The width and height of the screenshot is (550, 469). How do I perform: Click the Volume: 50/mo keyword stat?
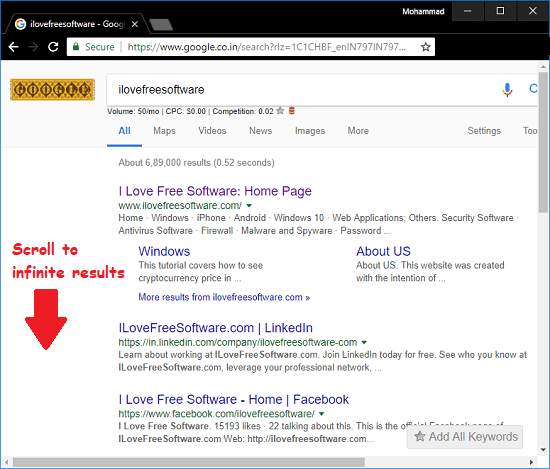133,111
